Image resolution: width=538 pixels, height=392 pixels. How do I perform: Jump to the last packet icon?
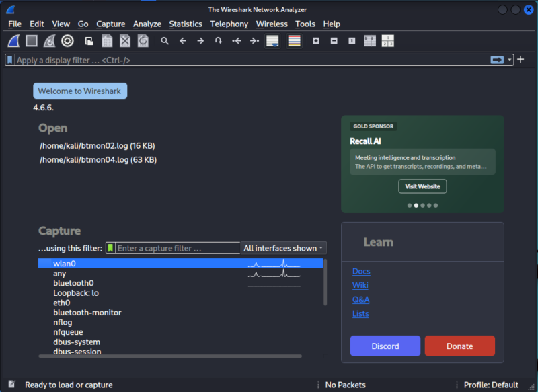(x=254, y=41)
